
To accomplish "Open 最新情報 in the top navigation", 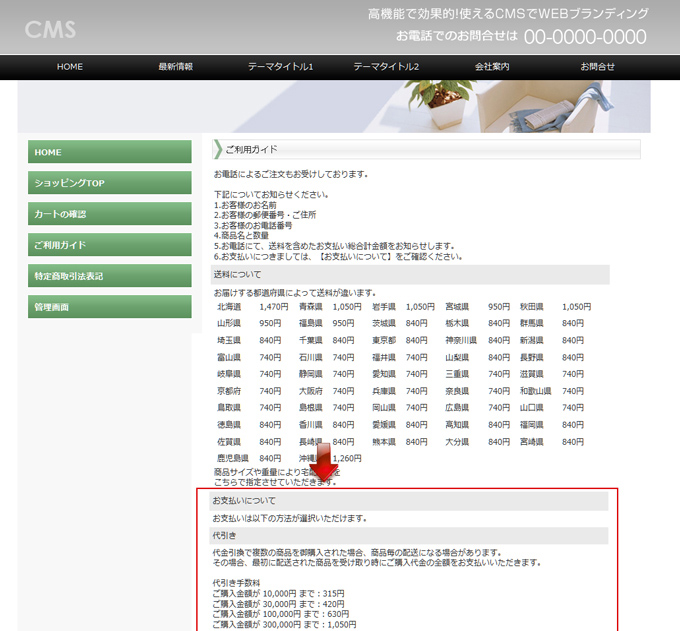I will tap(175, 67).
